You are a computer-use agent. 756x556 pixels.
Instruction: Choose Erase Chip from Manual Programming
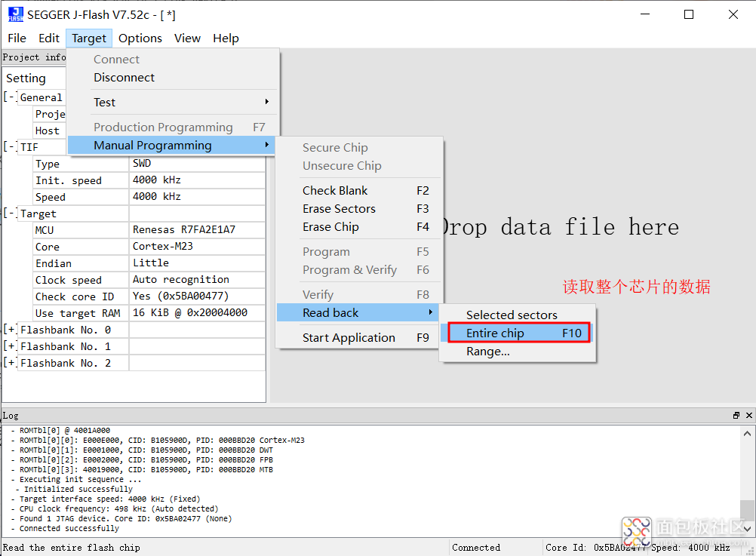pyautogui.click(x=330, y=227)
